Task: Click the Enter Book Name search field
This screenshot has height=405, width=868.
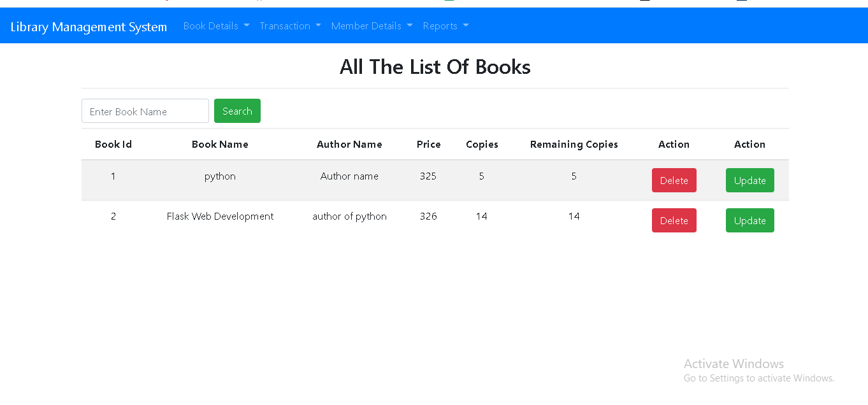Action: (x=145, y=110)
